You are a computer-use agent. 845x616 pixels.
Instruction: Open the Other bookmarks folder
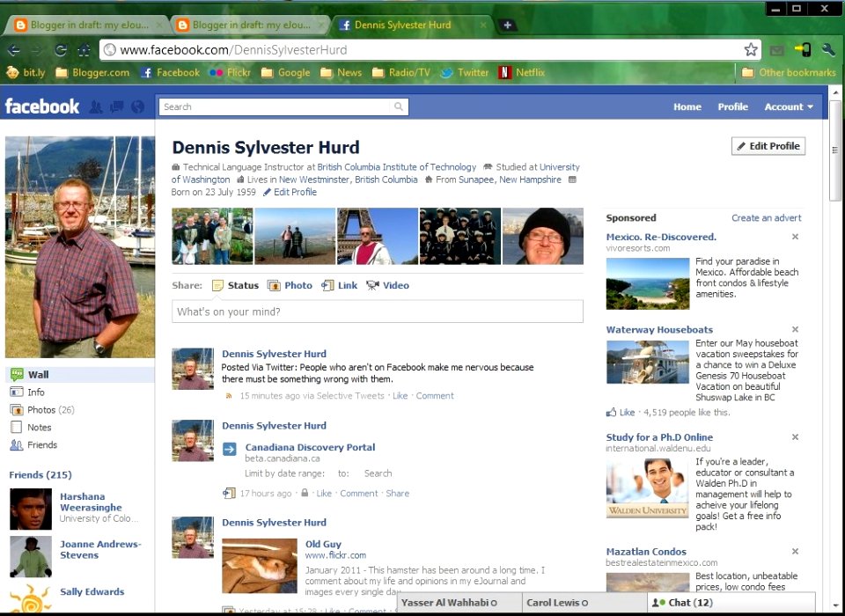[x=789, y=72]
